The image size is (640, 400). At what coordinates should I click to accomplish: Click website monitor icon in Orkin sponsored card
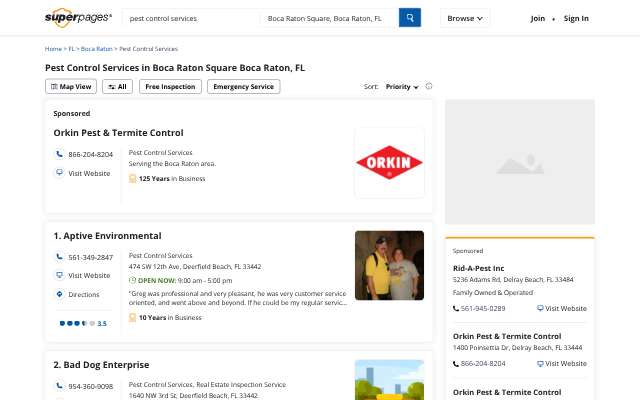60,172
